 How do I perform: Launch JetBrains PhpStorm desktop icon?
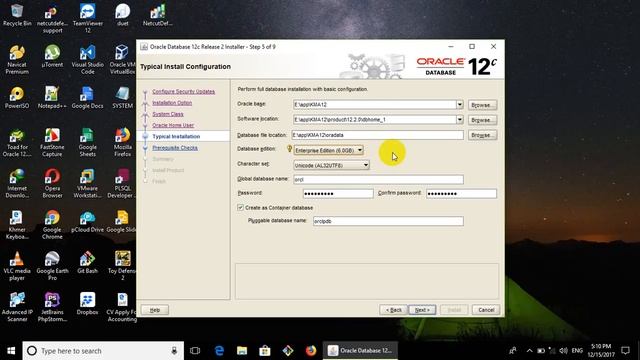tap(52, 307)
